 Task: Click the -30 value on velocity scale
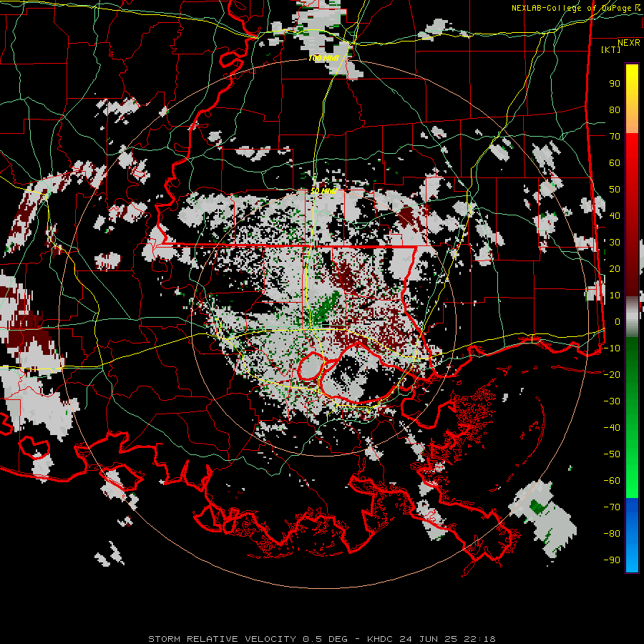pos(612,401)
